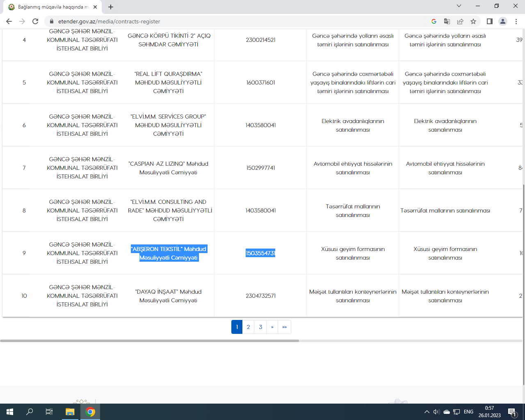
Task: Reload the current page
Action: click(x=35, y=21)
